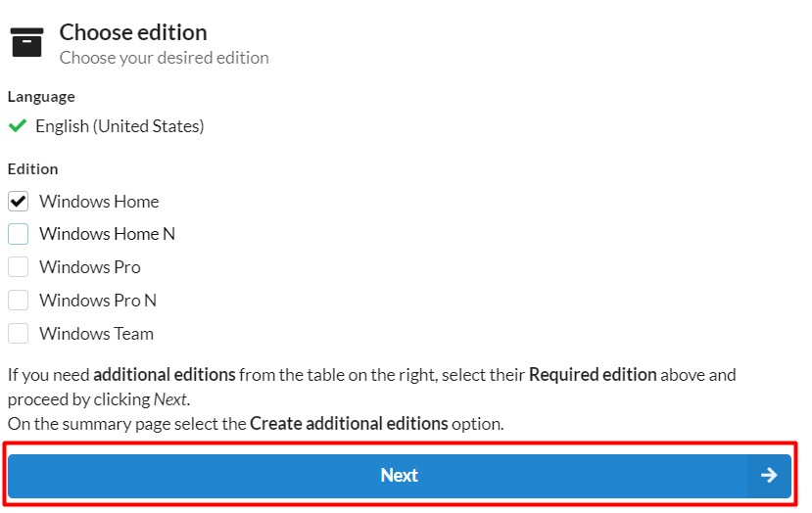
Task: Click the "Windows Home N" label text
Action: (107, 234)
